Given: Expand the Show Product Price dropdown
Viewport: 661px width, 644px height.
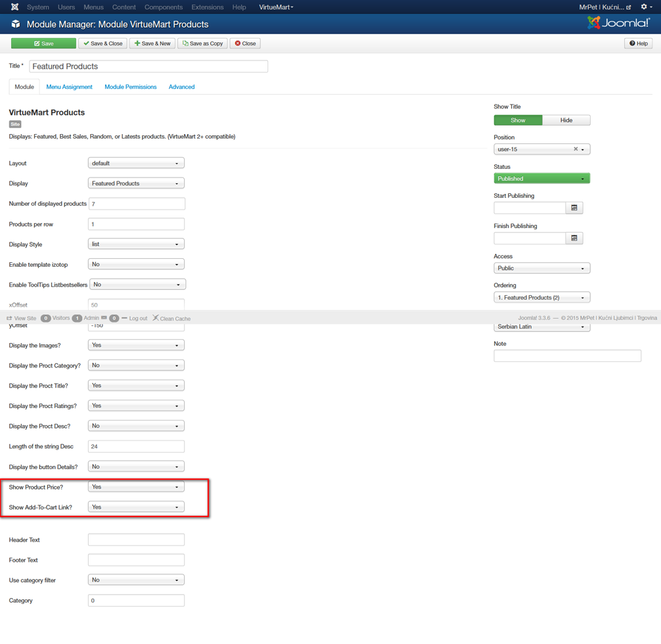Looking at the screenshot, I should 136,487.
